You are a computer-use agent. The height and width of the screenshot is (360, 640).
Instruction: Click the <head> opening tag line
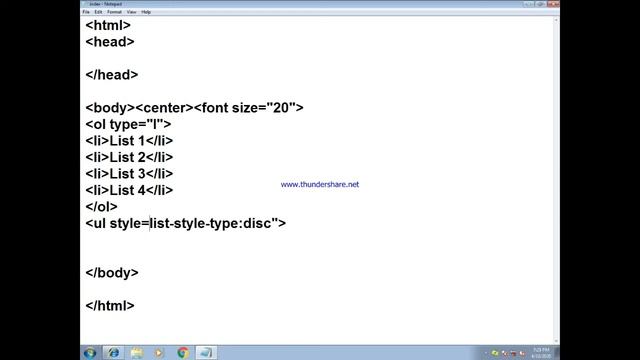110,42
